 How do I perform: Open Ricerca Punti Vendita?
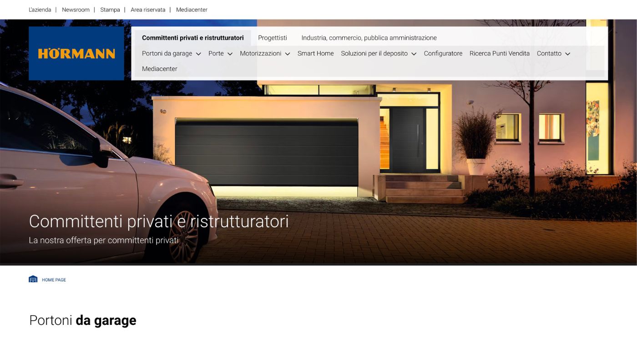point(499,53)
